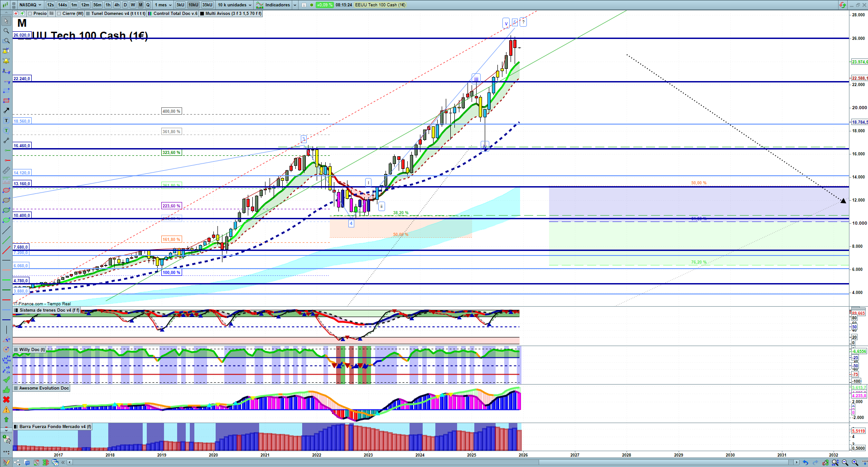Image resolution: width=868 pixels, height=467 pixels.
Task: Open the NASDAQ instrument dropdown
Action: click(x=30, y=5)
